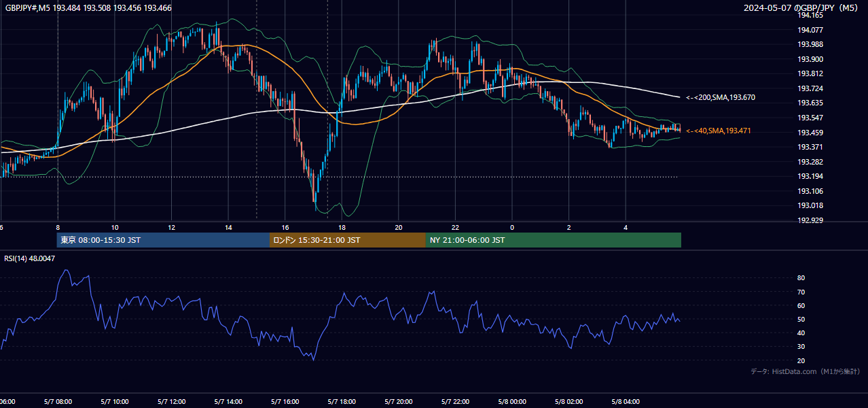This screenshot has width=868, height=408.
Task: Click the HistData.com data source credit
Action: (805, 372)
